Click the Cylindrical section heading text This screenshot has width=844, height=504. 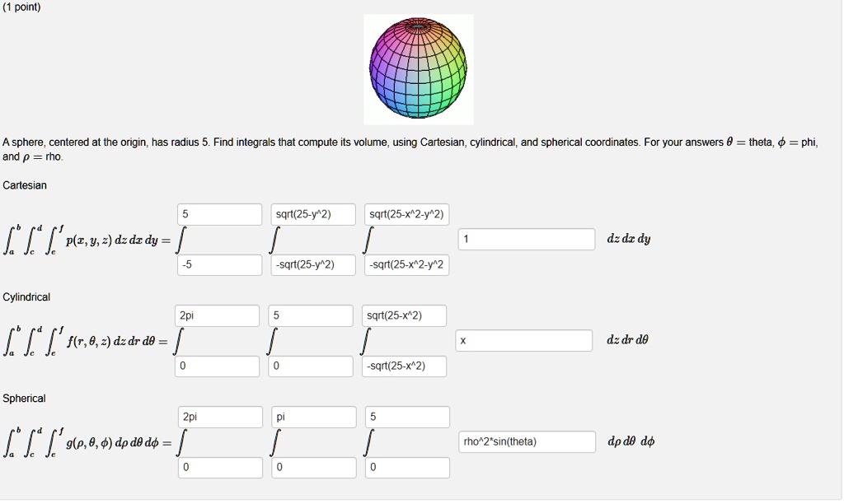[26, 296]
